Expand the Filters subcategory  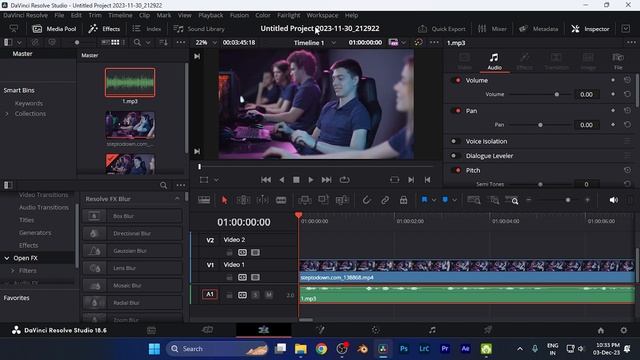[x=12, y=271]
